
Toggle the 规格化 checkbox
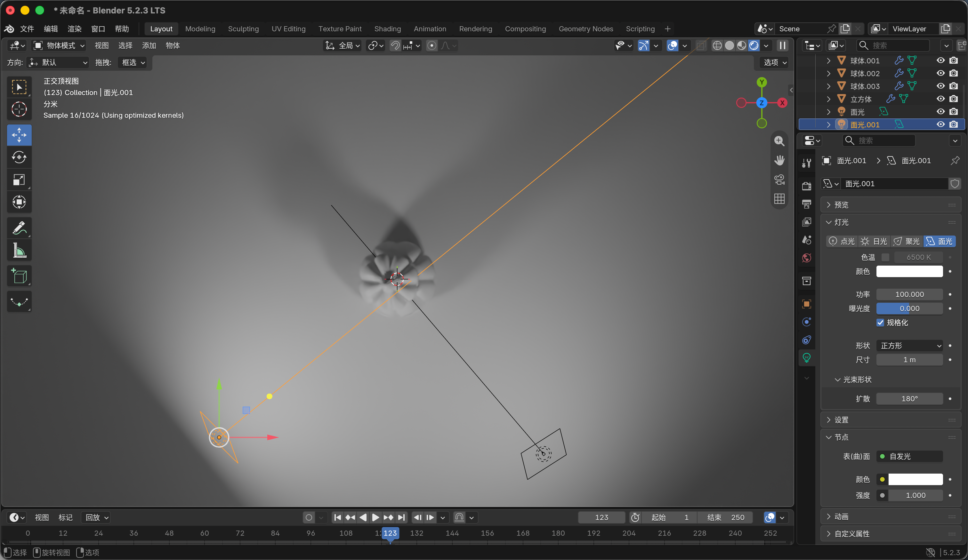pyautogui.click(x=880, y=323)
